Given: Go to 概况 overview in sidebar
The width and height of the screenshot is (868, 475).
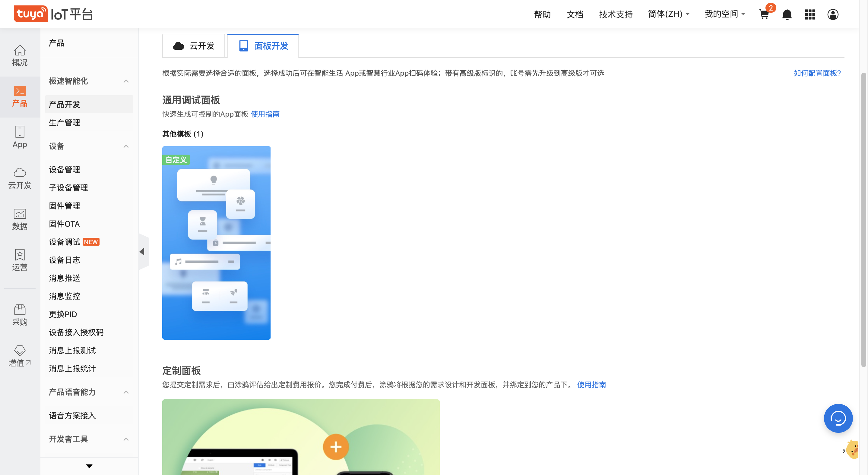Looking at the screenshot, I should point(20,55).
